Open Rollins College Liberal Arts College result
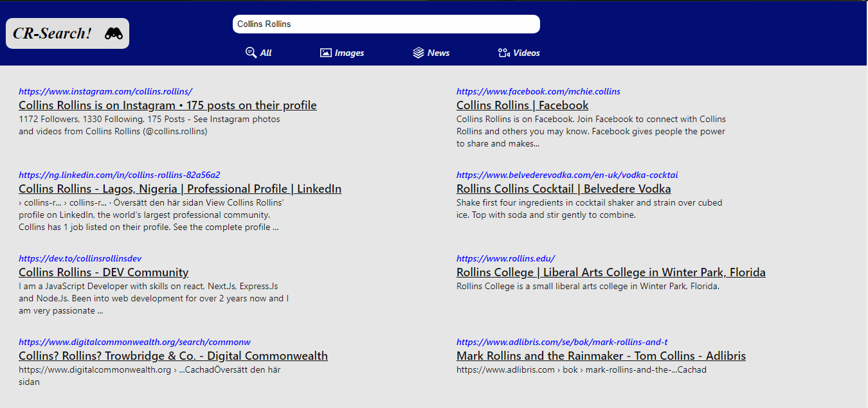This screenshot has height=408, width=868. point(611,272)
